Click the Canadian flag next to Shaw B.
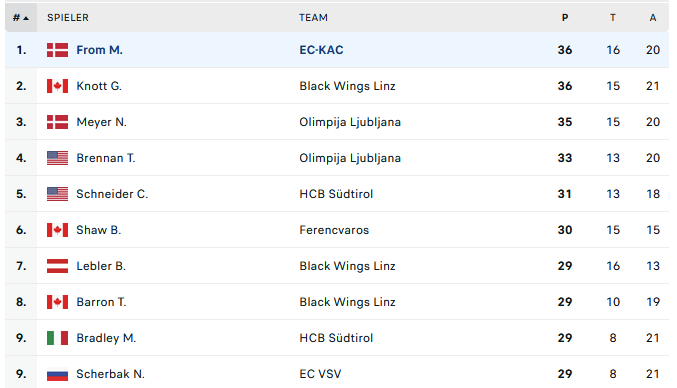 point(57,230)
